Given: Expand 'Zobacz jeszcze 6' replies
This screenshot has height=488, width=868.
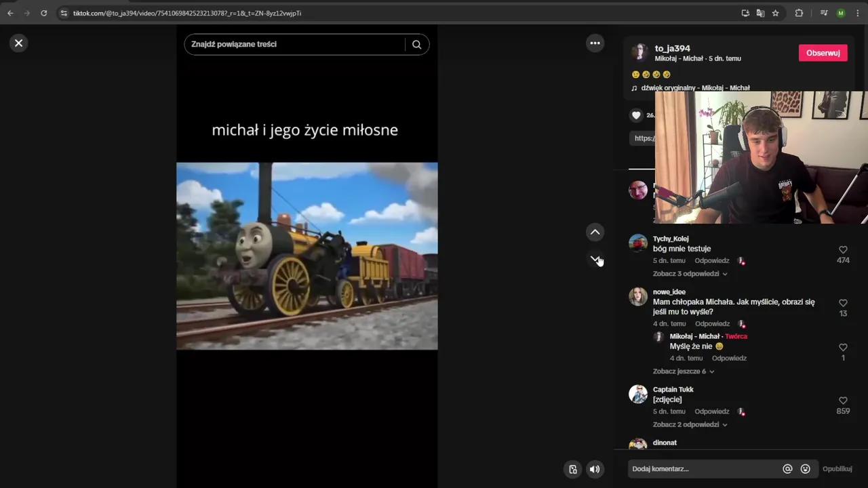Looking at the screenshot, I should (x=684, y=371).
